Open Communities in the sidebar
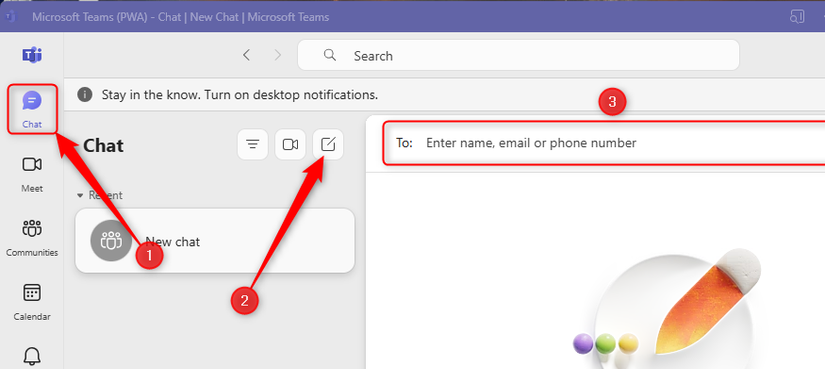The image size is (825, 369). (32, 238)
